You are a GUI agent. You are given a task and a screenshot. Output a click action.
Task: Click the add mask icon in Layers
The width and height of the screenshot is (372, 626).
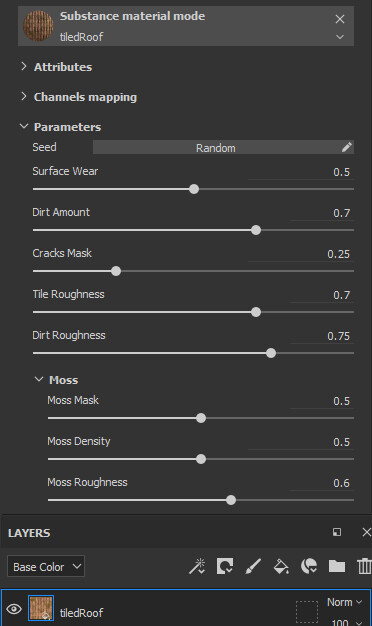pyautogui.click(x=225, y=566)
